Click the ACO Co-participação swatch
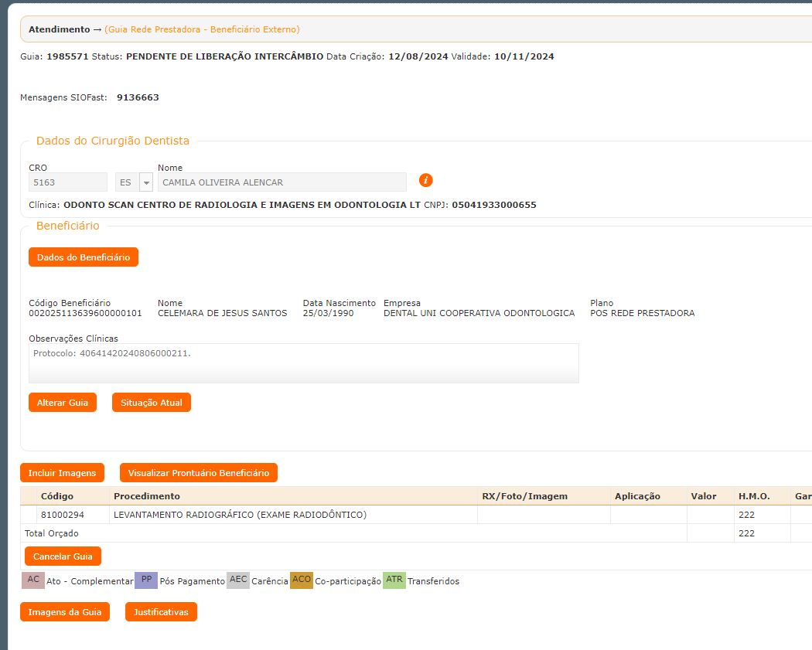 (x=302, y=580)
